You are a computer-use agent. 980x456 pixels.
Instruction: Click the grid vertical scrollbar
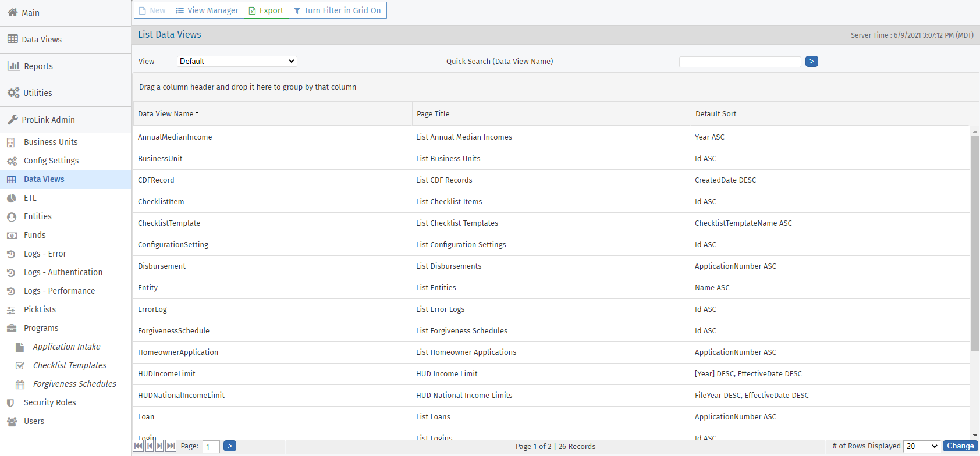pos(975,244)
